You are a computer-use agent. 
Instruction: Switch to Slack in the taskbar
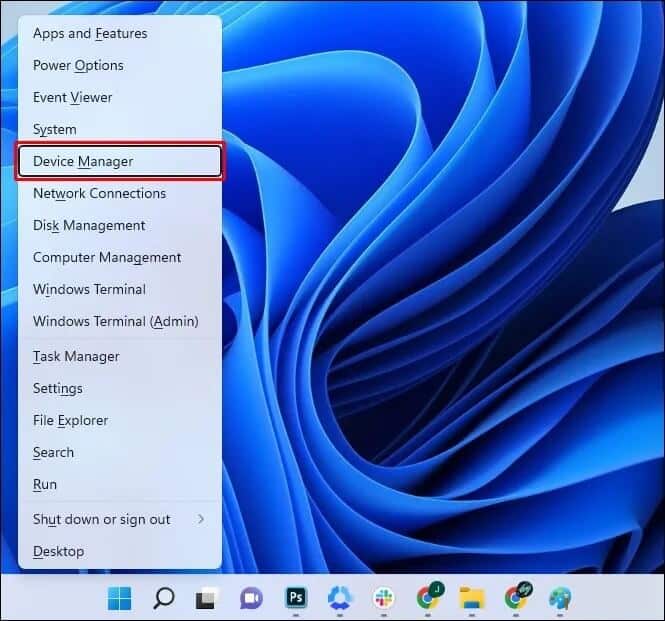(383, 598)
